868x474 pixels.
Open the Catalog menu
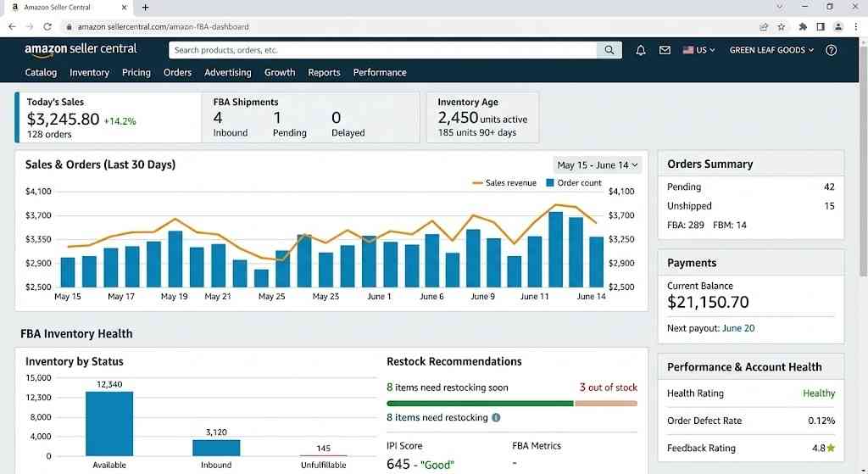click(x=41, y=73)
